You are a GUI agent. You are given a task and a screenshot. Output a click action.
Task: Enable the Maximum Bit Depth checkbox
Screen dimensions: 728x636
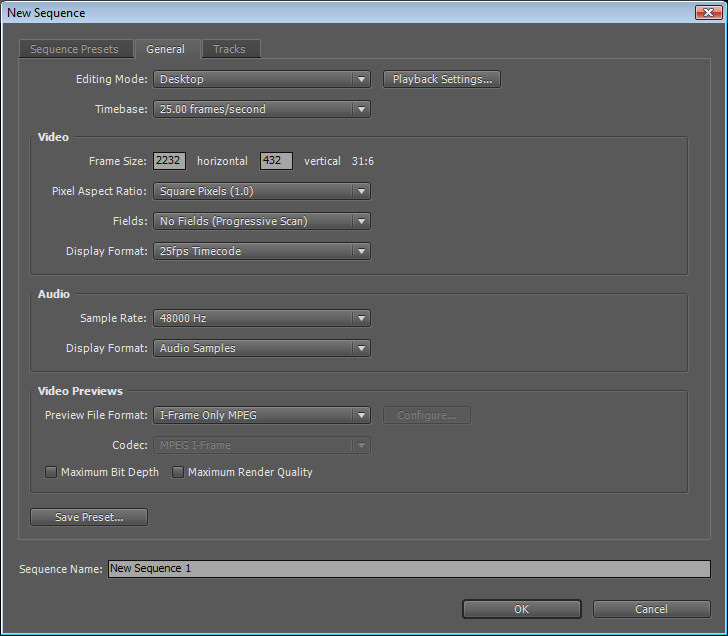pyautogui.click(x=51, y=472)
